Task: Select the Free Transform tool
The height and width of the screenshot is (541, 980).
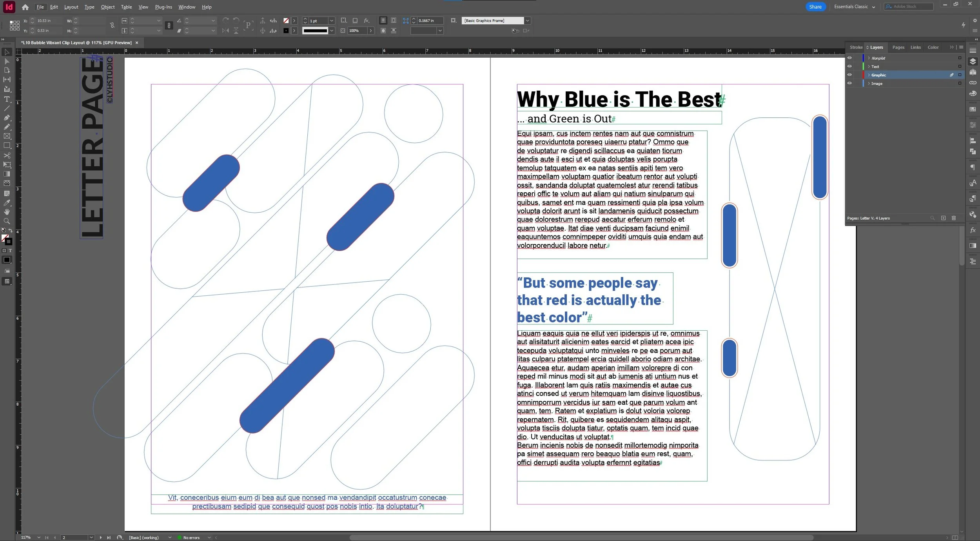Action: tap(7, 165)
